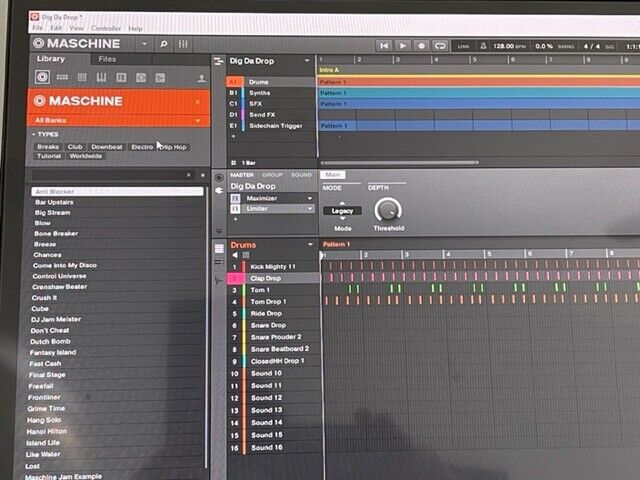Click the arranger horizontal scrollbar
The height and width of the screenshot is (480, 640).
(399, 163)
